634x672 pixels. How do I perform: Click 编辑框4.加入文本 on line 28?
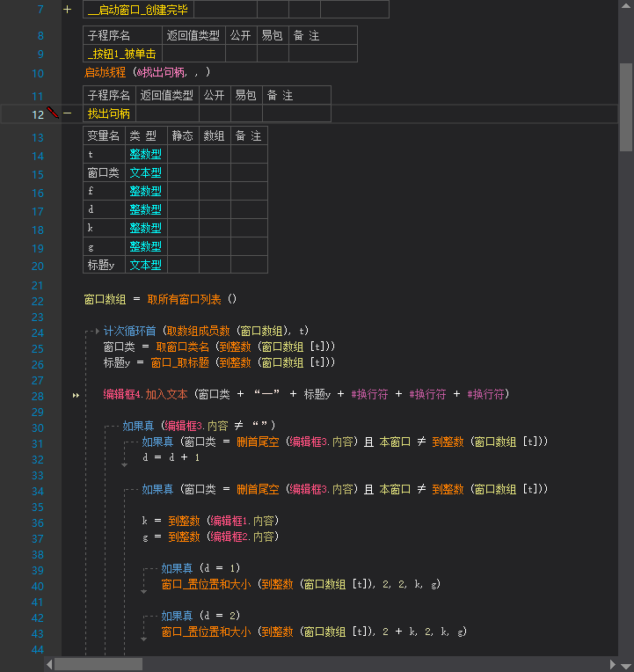[x=145, y=394]
